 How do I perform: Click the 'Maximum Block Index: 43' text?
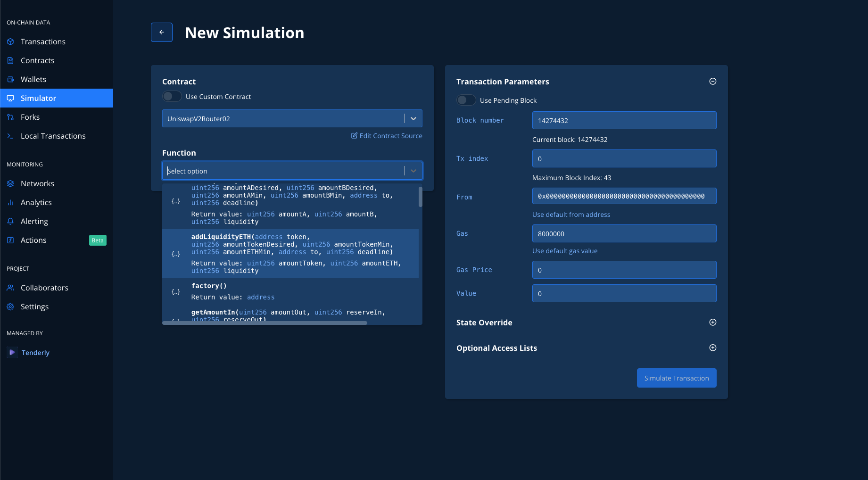point(572,178)
